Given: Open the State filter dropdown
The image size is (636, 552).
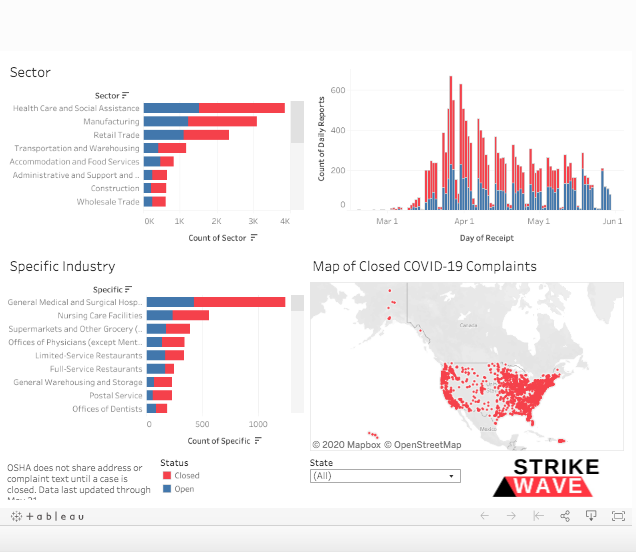Looking at the screenshot, I should (x=385, y=476).
